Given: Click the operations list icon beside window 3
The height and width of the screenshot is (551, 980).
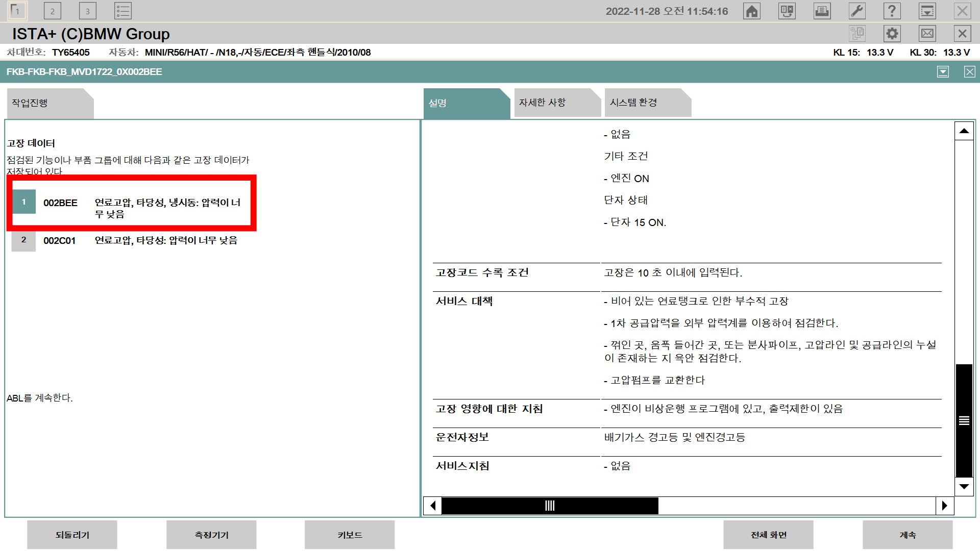Looking at the screenshot, I should 123,11.
